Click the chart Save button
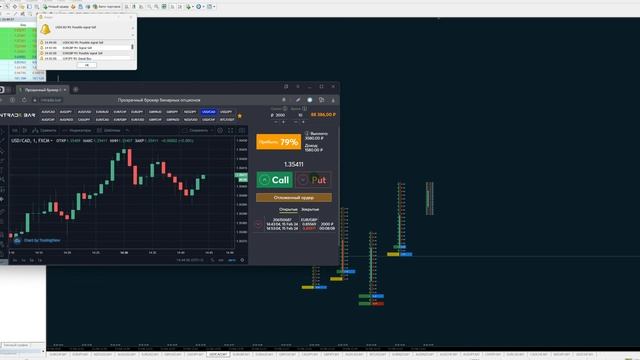640x360 pixels. (198, 131)
